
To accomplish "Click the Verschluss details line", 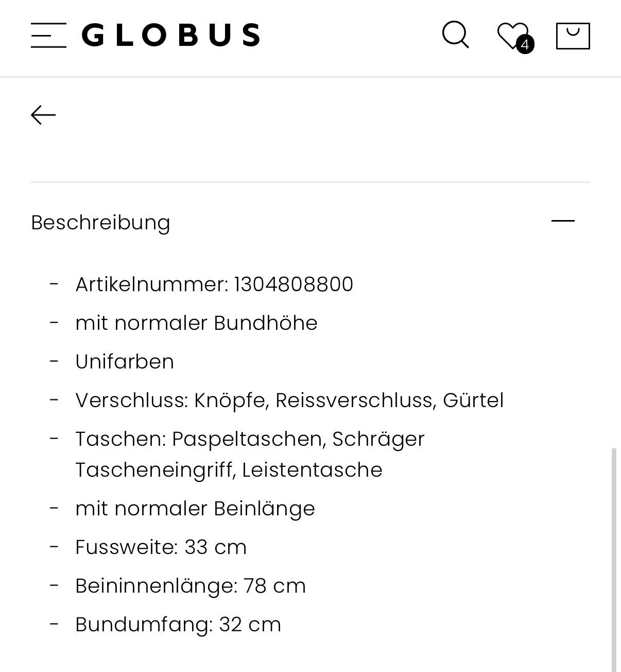I will pos(289,400).
